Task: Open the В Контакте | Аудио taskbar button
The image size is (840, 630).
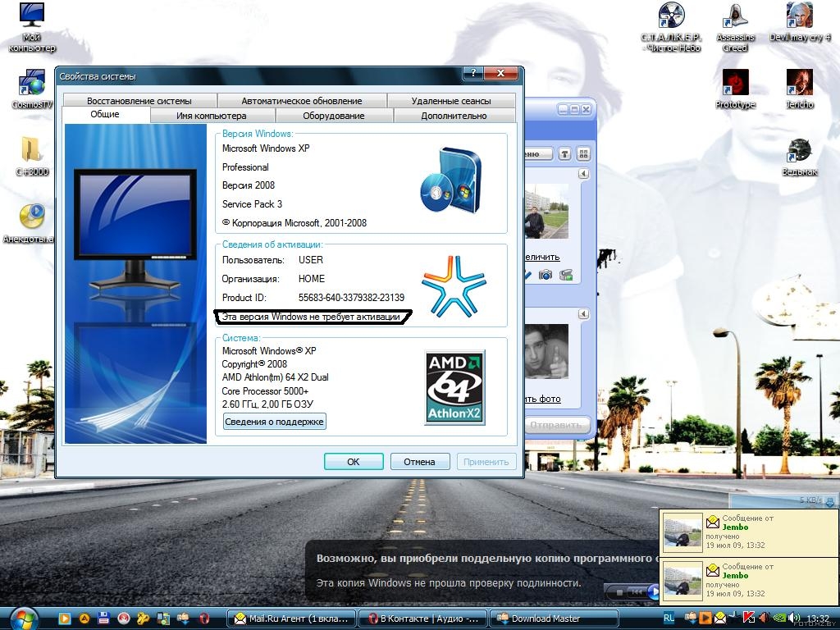Action: tap(422, 619)
